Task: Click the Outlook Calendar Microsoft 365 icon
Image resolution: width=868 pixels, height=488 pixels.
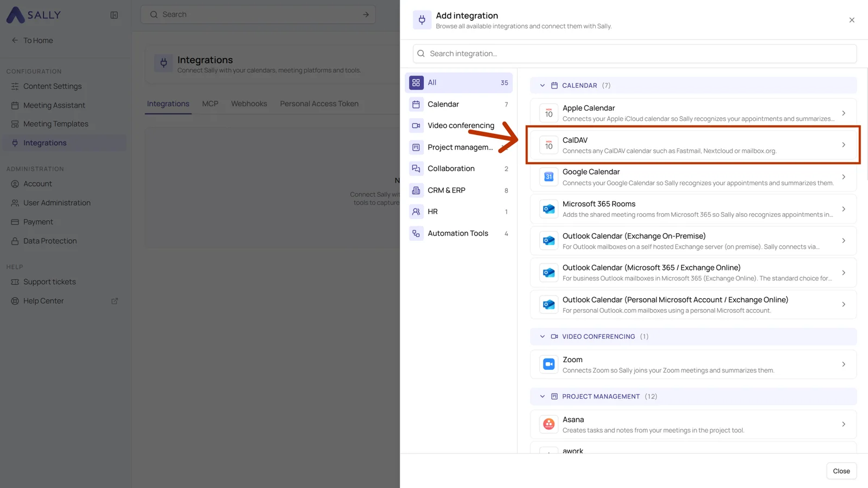Action: 548,273
